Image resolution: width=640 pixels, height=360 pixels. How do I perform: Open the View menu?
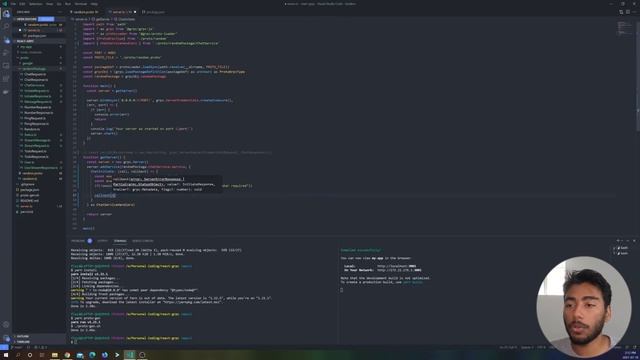point(49,4)
